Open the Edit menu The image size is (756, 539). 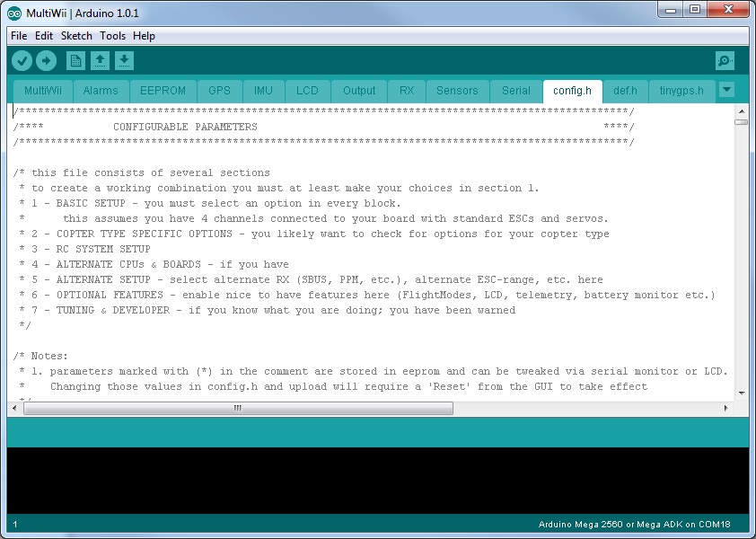point(43,36)
